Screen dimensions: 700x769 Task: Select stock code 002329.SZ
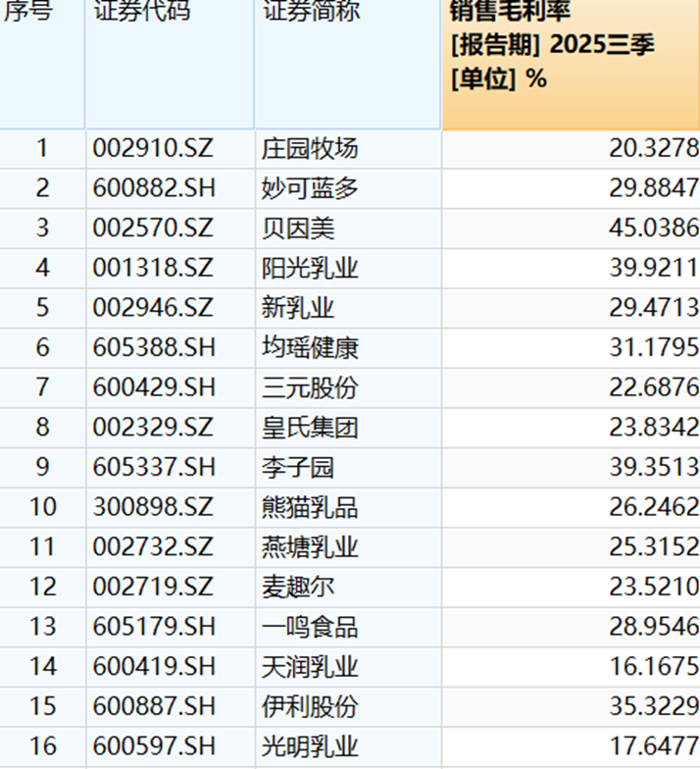153,427
